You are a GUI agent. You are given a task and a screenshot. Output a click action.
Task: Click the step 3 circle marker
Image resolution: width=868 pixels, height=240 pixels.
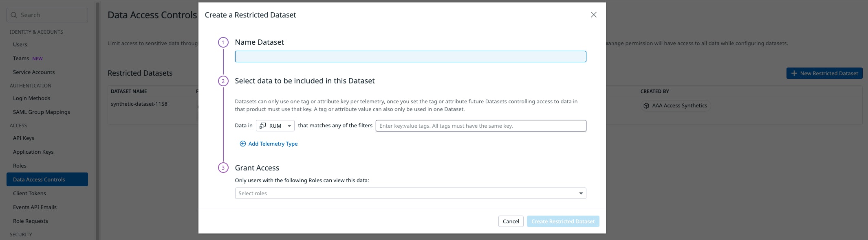coord(223,168)
